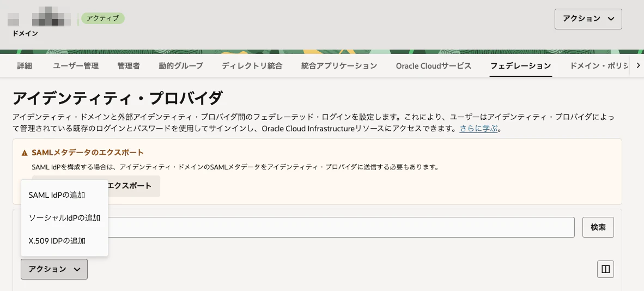Click the warning triangle icon
This screenshot has height=291, width=644.
click(25, 153)
